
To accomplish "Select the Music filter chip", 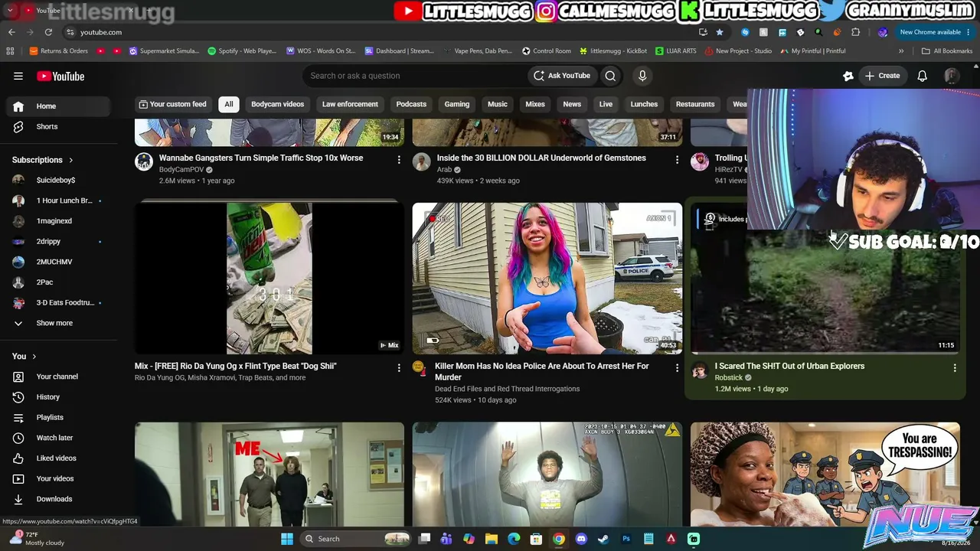I will tap(498, 104).
